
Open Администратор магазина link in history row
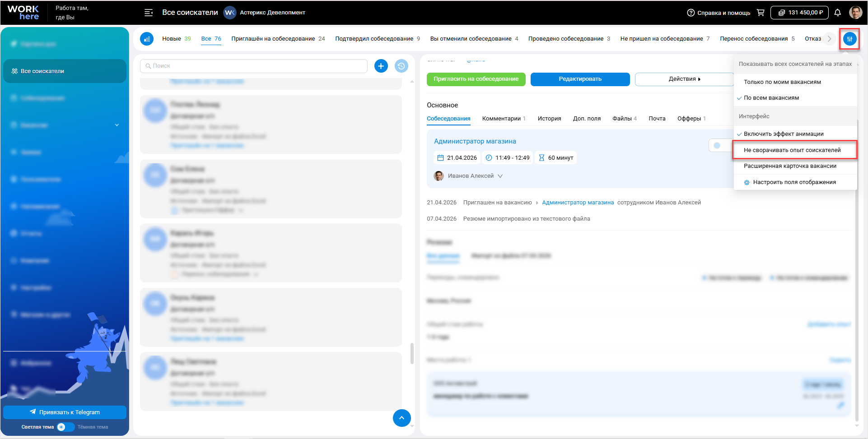(x=578, y=203)
